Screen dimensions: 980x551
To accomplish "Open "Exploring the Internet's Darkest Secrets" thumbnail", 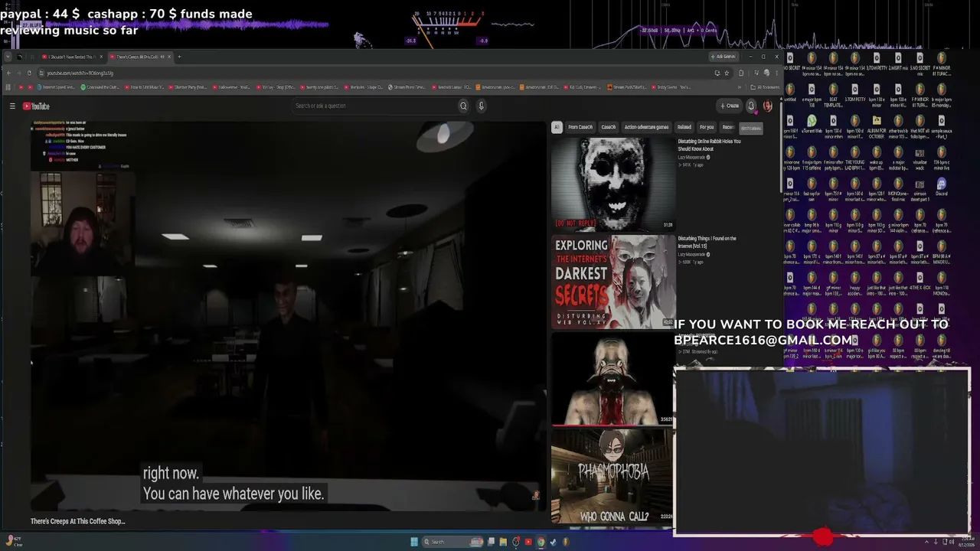I will click(613, 282).
